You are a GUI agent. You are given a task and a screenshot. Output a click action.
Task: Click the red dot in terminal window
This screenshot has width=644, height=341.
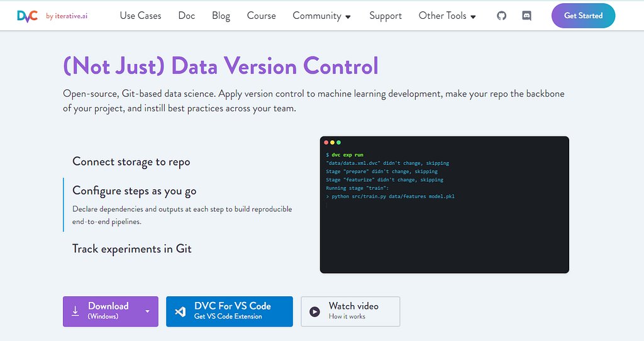(x=326, y=143)
